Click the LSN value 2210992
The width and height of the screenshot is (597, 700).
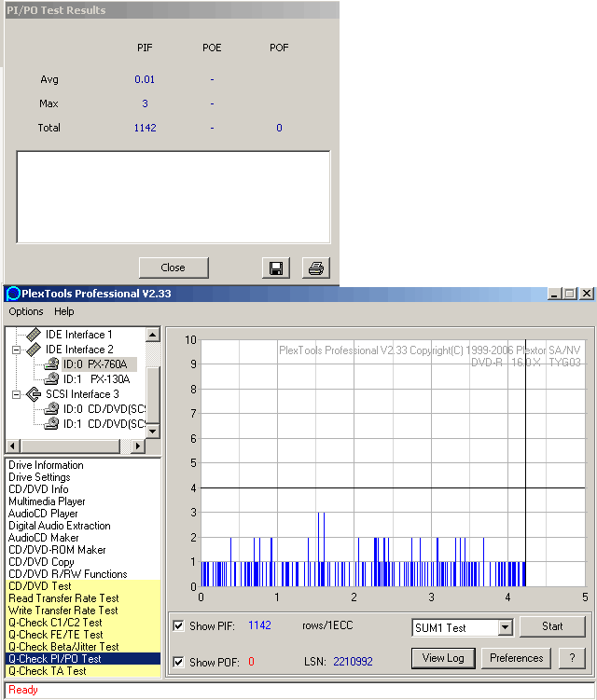(x=353, y=662)
